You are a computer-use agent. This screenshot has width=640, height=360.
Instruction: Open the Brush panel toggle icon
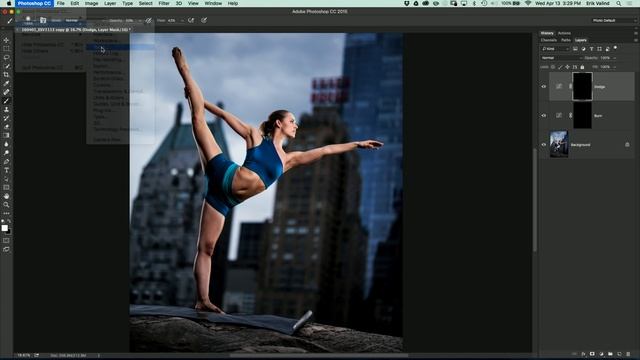click(x=43, y=20)
